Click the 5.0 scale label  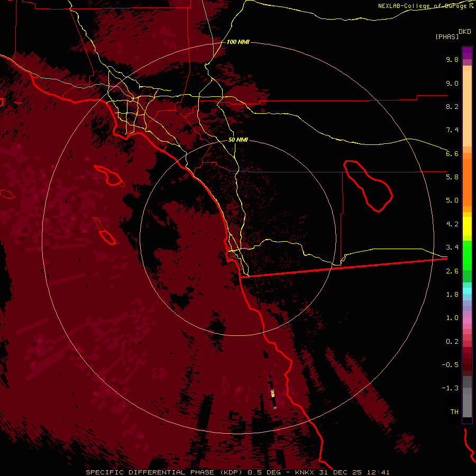452,200
